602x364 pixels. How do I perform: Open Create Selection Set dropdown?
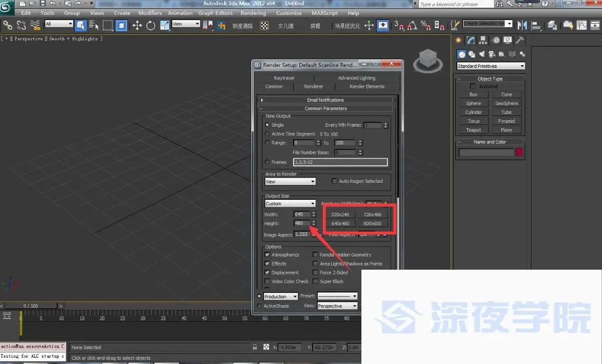coord(488,23)
